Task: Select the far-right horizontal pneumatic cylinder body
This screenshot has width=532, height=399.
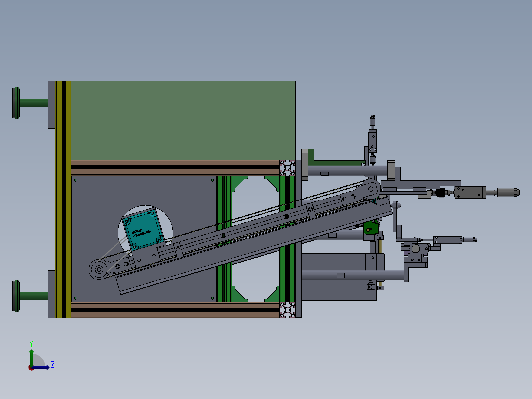Action: coord(470,192)
